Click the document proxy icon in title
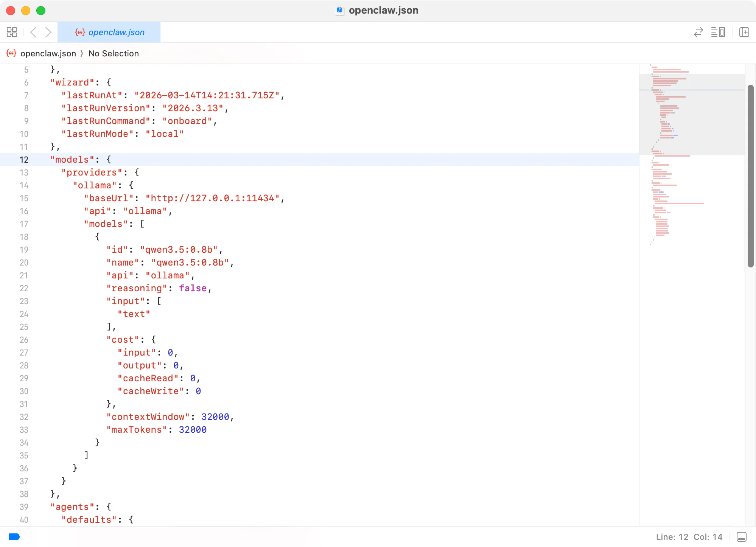 point(339,10)
